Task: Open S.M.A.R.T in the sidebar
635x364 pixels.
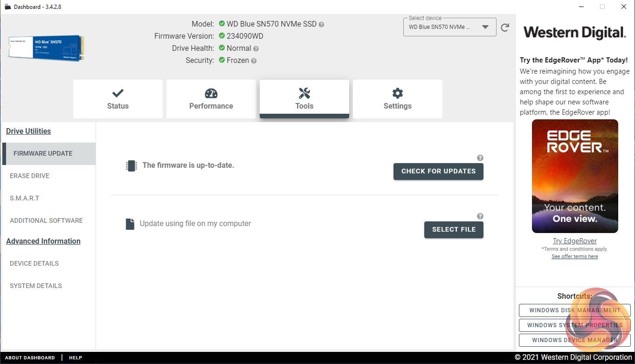Action: [49, 198]
